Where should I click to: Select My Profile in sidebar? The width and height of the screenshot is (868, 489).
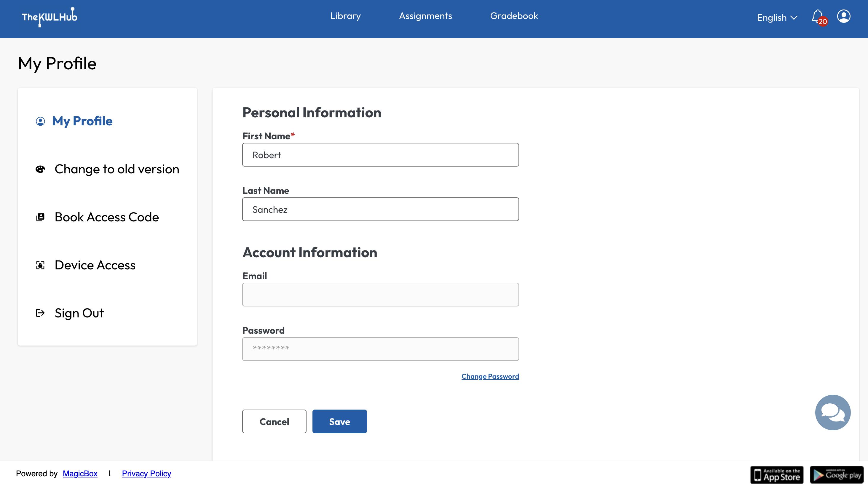pos(82,121)
